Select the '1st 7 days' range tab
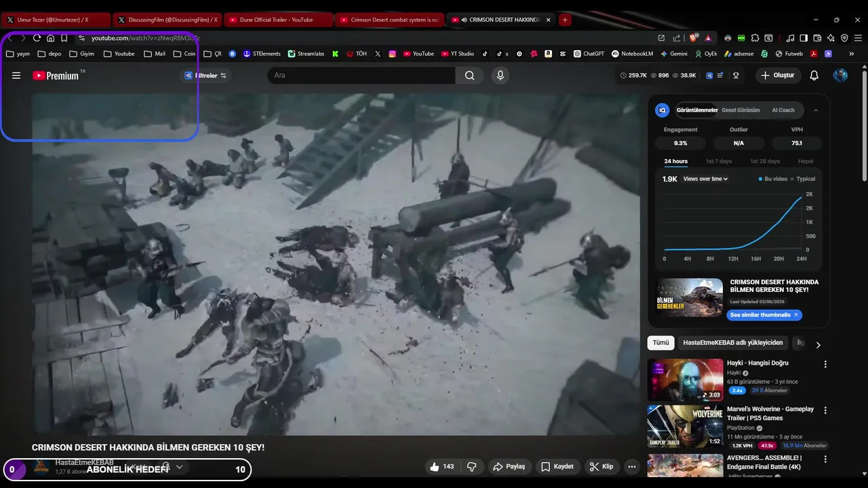The width and height of the screenshot is (868, 488). [719, 161]
